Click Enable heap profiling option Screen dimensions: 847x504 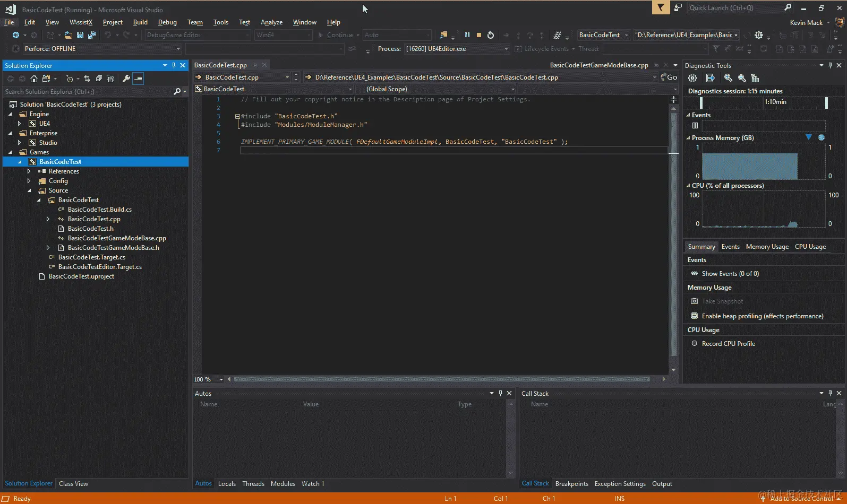click(757, 316)
